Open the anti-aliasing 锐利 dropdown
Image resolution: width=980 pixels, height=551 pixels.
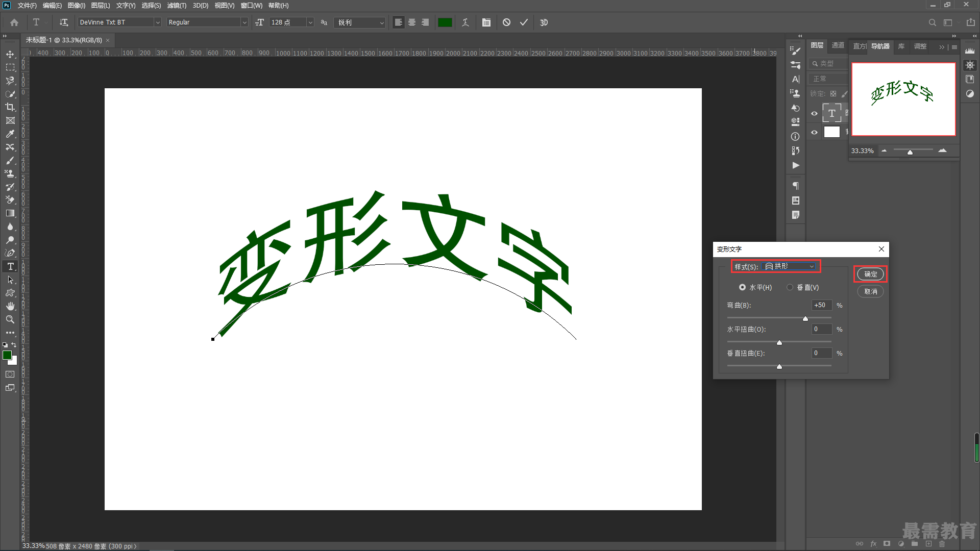coord(360,22)
